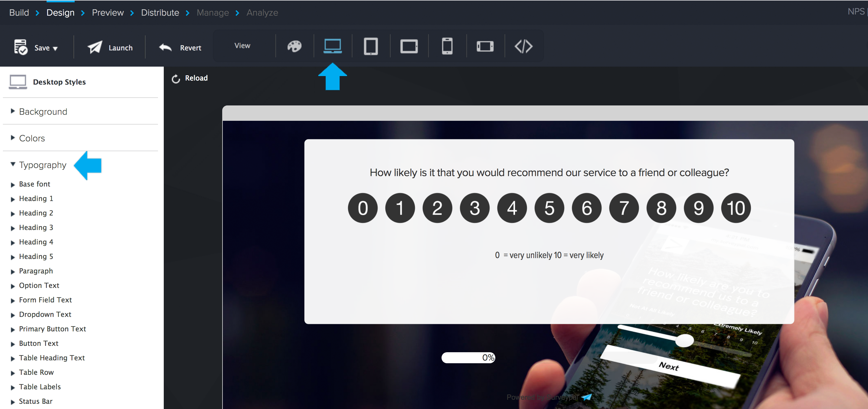Go to the Analyze step
The height and width of the screenshot is (409, 868).
tap(262, 13)
